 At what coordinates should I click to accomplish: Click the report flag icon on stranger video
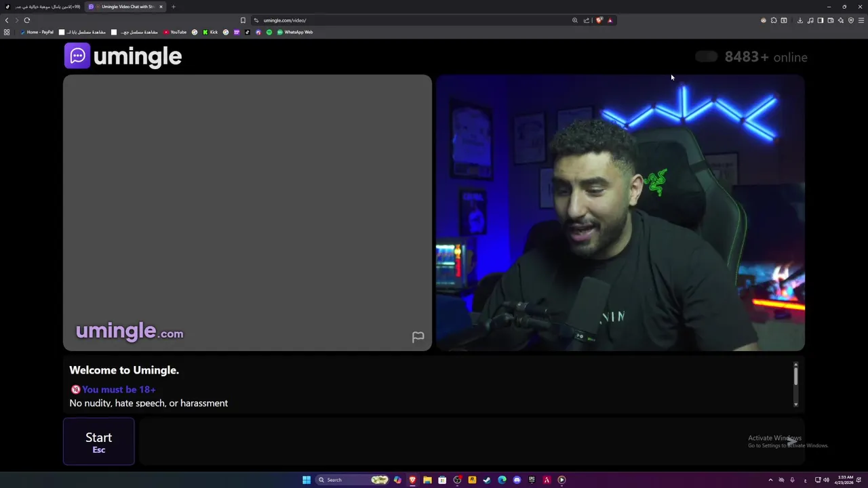point(418,337)
